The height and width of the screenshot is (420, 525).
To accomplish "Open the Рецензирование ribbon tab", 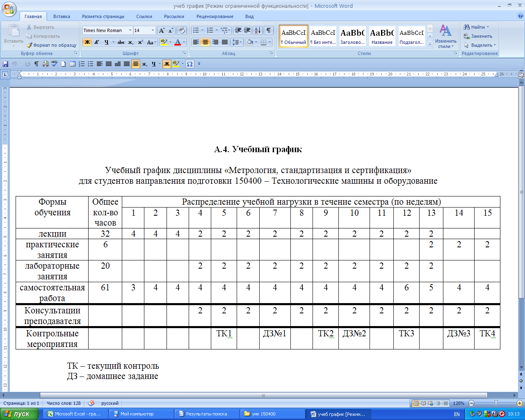I will click(x=215, y=16).
